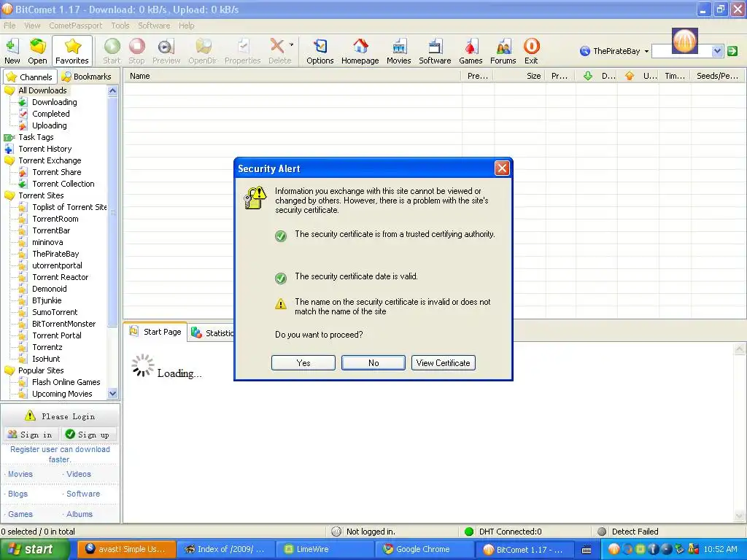Open the Delete button dropdown arrow
Image resolution: width=747 pixels, height=560 pixels.
point(291,45)
